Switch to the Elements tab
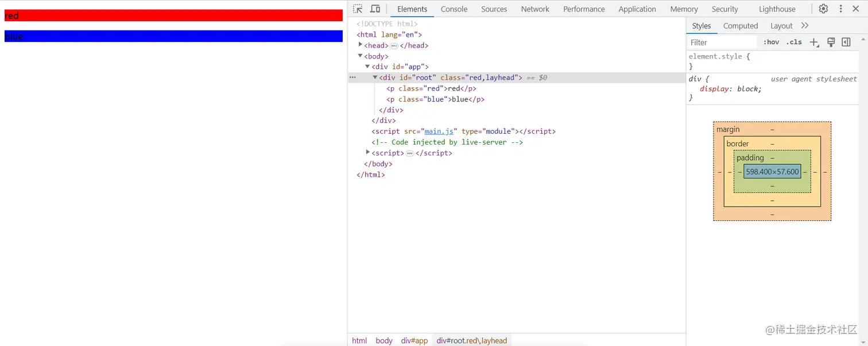Viewport: 868px width, 346px height. pyautogui.click(x=412, y=9)
